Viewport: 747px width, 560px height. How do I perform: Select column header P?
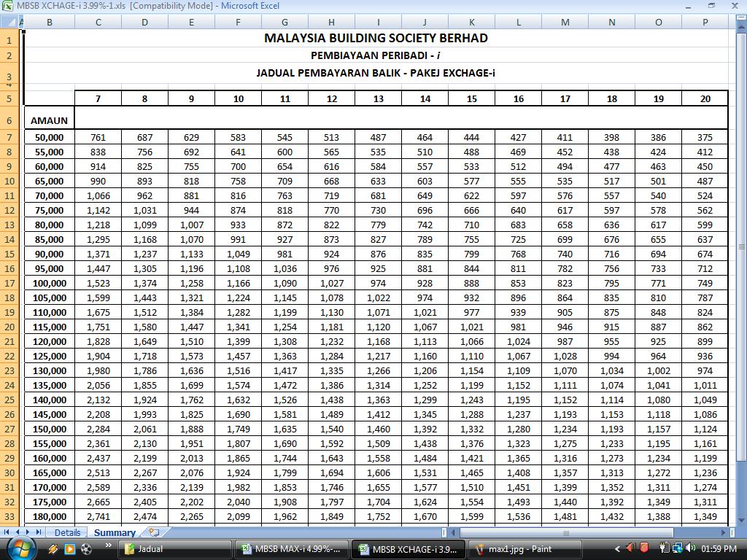(705, 22)
